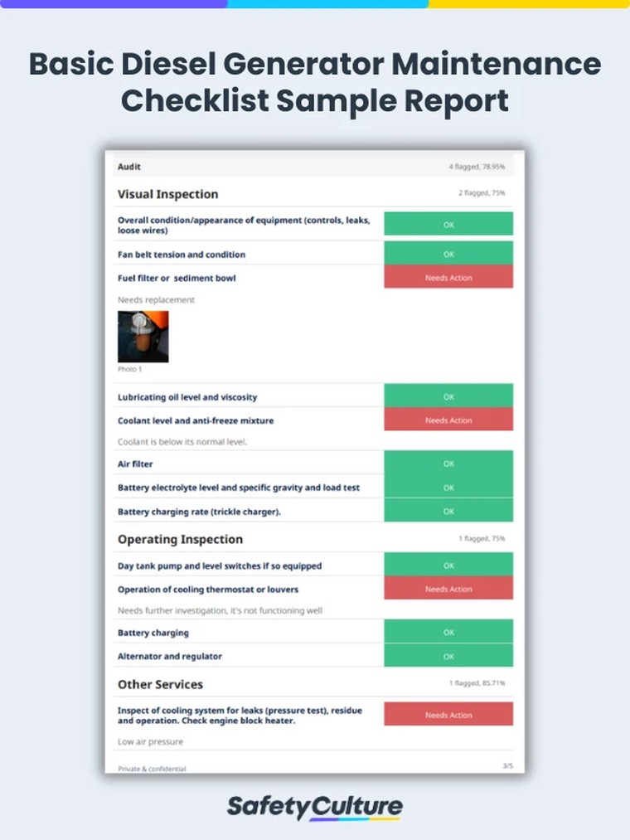Click the "Needs replacement" note text
This screenshot has width=630, height=840.
point(157,299)
